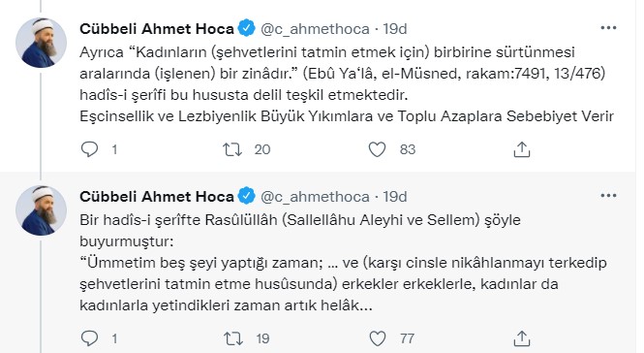Image resolution: width=644 pixels, height=353 pixels.
Task: Open profile picture on second tweet
Action: pos(41,210)
